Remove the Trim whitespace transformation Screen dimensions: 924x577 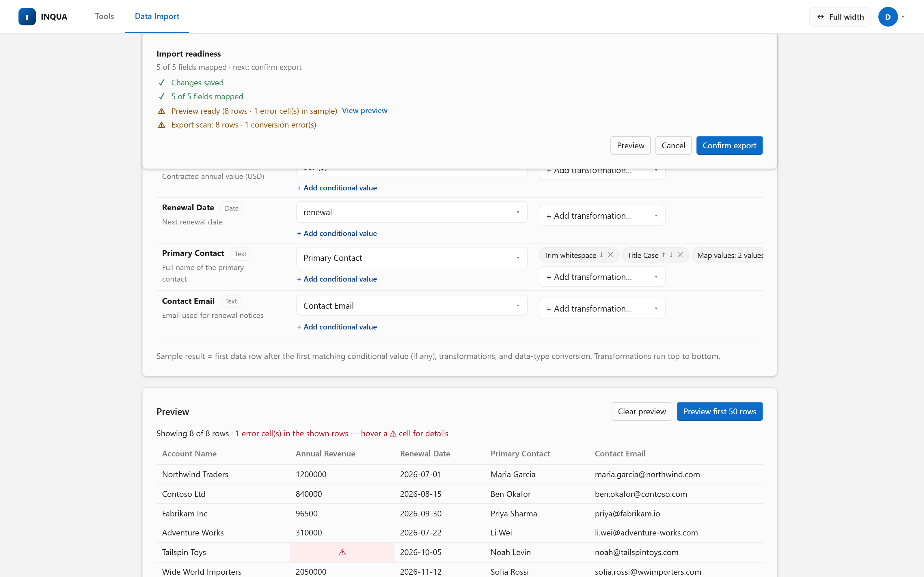610,255
